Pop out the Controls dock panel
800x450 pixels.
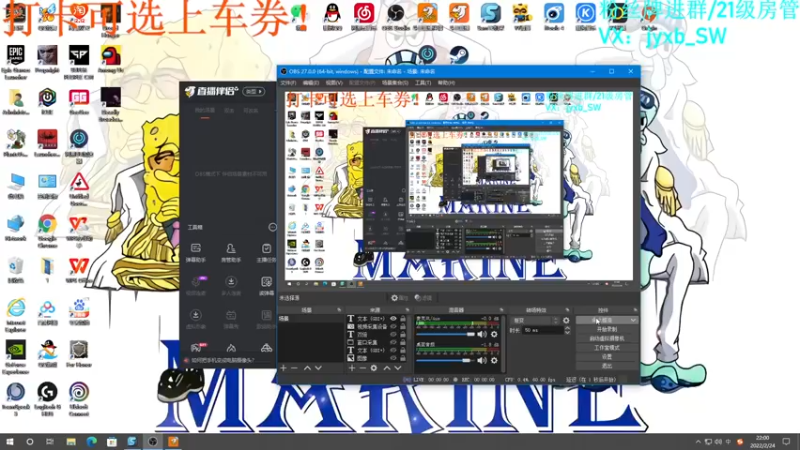(x=635, y=310)
